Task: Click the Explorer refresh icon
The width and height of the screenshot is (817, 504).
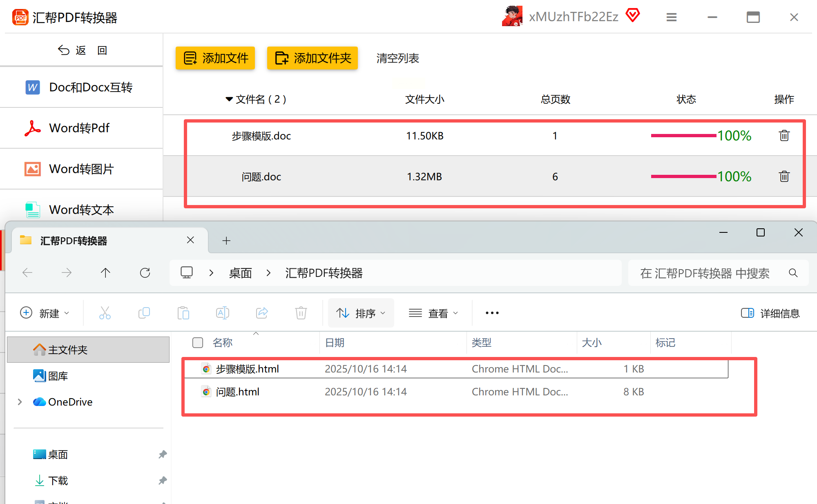Action: tap(145, 273)
